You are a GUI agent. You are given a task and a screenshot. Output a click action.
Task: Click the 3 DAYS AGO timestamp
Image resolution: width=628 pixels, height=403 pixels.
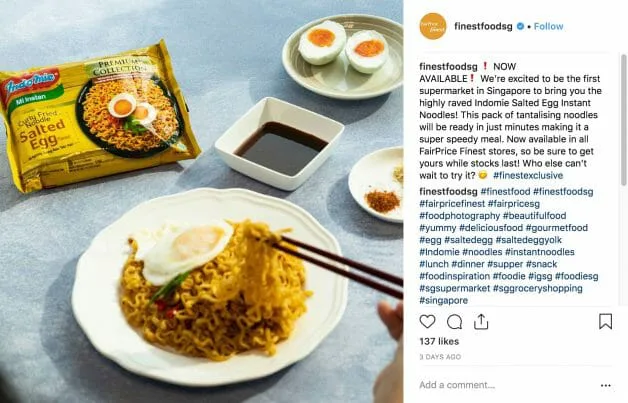point(440,357)
